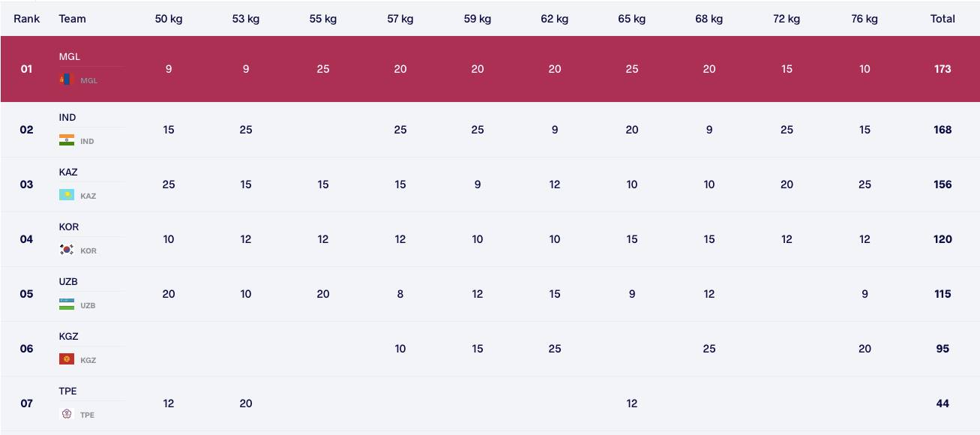Open the MGL team name link

pos(70,56)
